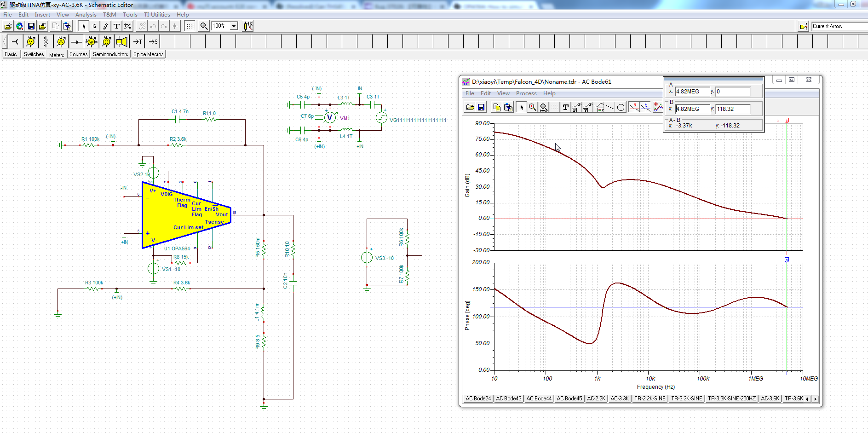Switch to the Semiconductors component tab
The height and width of the screenshot is (439, 868).
point(110,54)
